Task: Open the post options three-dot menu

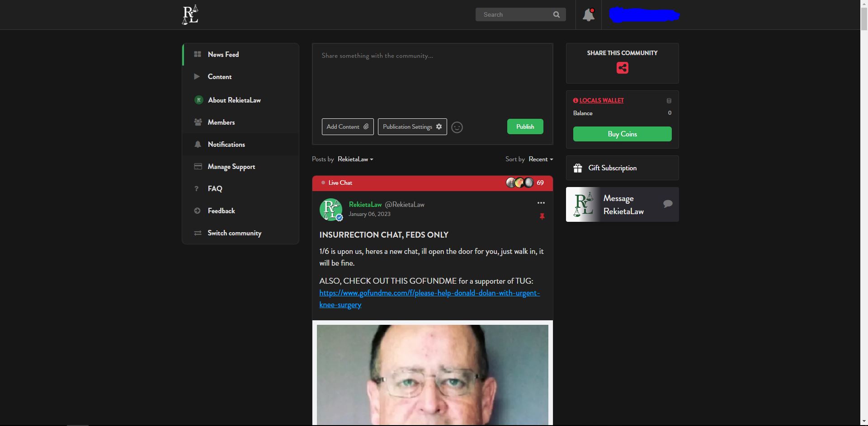Action: pos(541,203)
